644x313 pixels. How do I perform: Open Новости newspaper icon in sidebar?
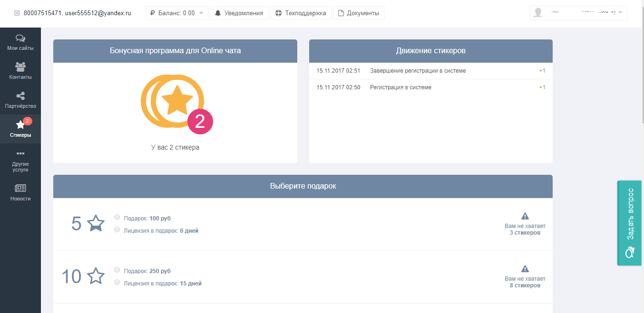pyautogui.click(x=20, y=188)
